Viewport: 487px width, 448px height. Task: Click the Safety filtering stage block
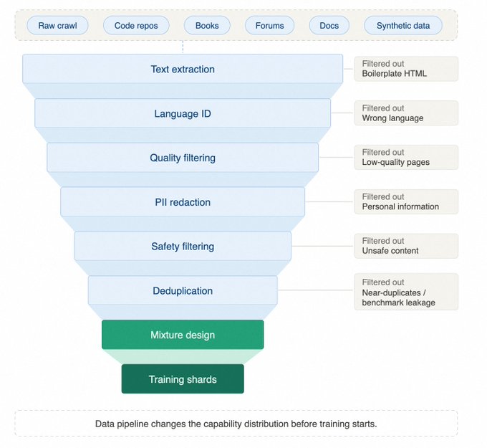pyautogui.click(x=183, y=247)
